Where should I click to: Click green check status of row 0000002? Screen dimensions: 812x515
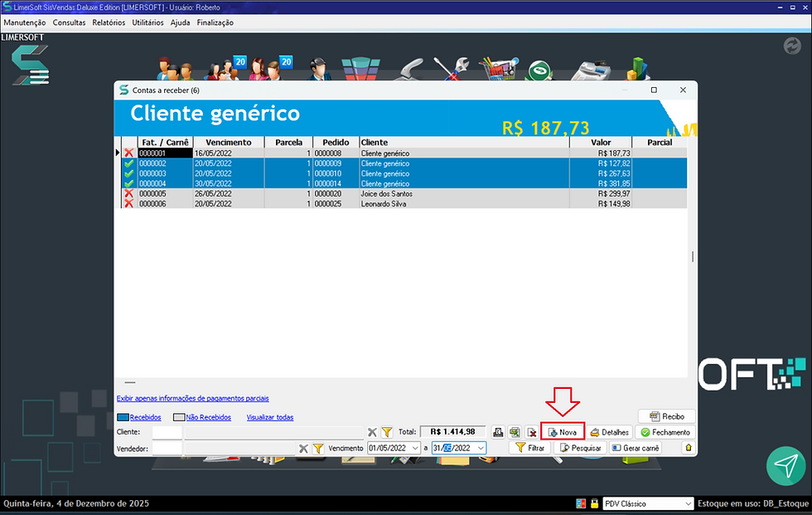pos(129,163)
